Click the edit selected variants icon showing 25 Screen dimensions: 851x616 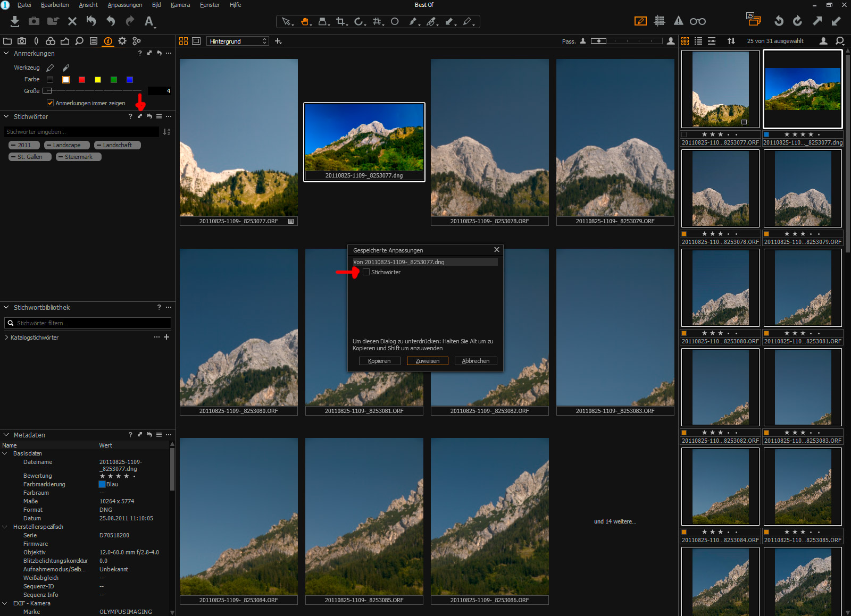pyautogui.click(x=754, y=20)
